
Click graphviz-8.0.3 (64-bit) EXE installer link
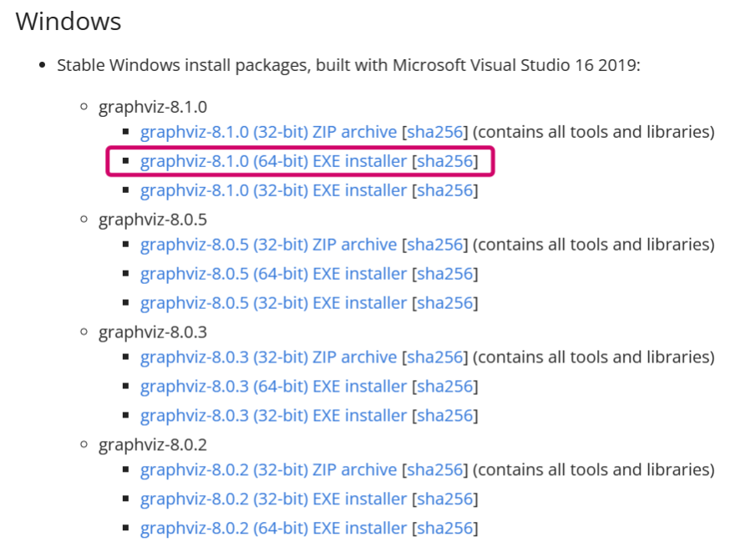pos(273,387)
